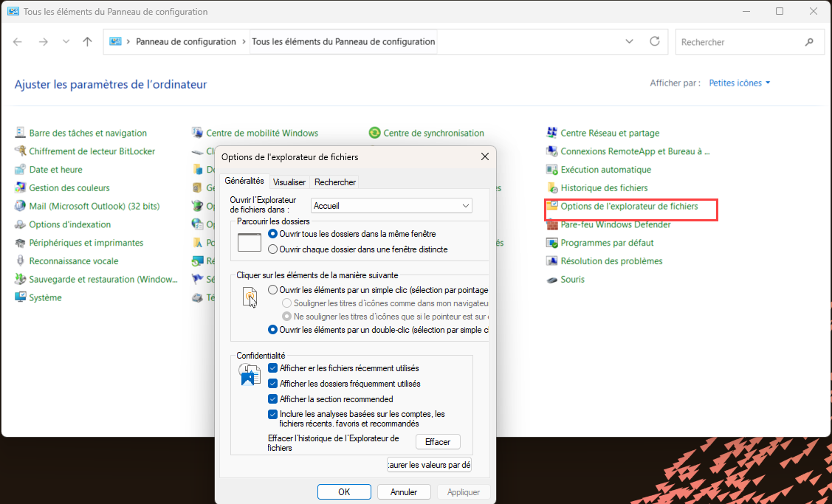Screen dimensions: 832x504
Task: Open the Petites icônes view dropdown
Action: point(739,83)
